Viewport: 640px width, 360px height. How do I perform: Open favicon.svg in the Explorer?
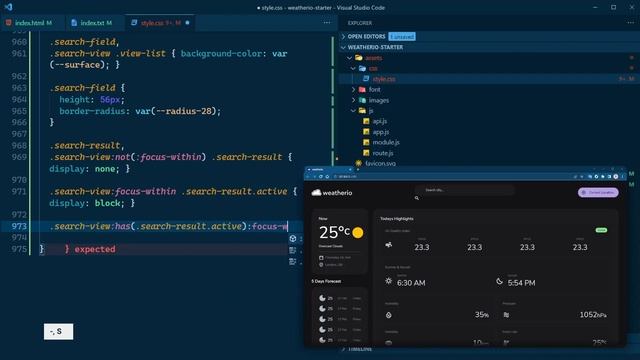(380, 163)
